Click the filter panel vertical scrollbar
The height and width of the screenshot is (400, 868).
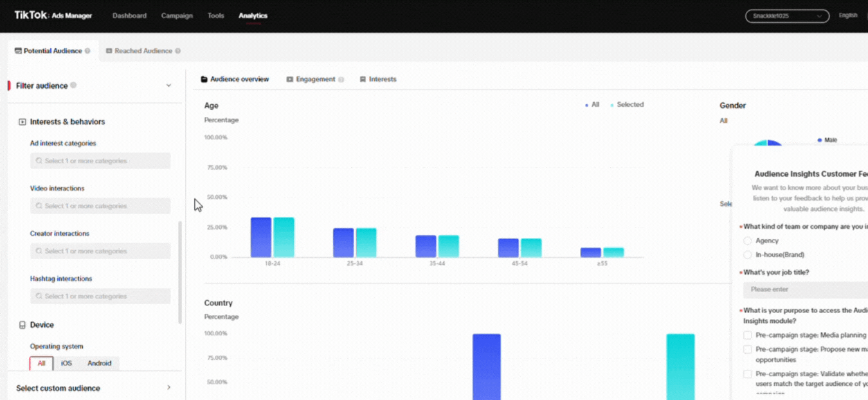[x=180, y=273]
